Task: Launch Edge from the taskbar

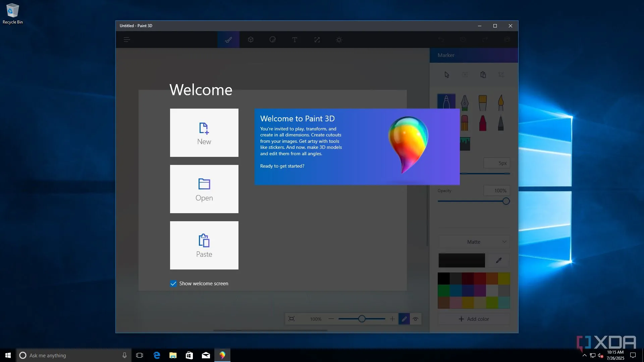Action: (157, 355)
